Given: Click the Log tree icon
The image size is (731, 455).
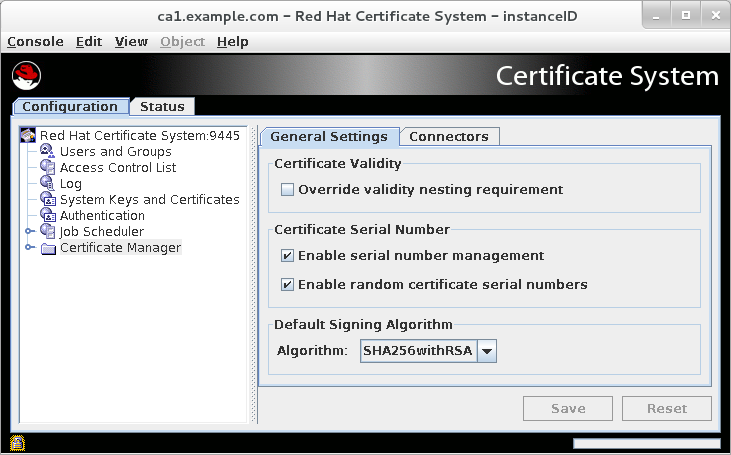Looking at the screenshot, I should (x=47, y=184).
